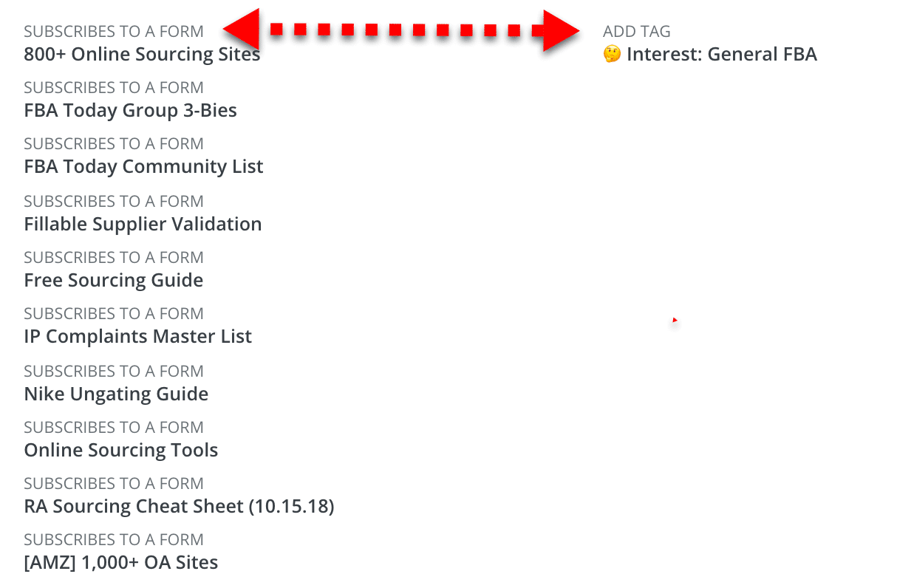Click SUBSCRIBES TO A FORM label above Free Sourcing
897x588 pixels.
click(x=113, y=258)
